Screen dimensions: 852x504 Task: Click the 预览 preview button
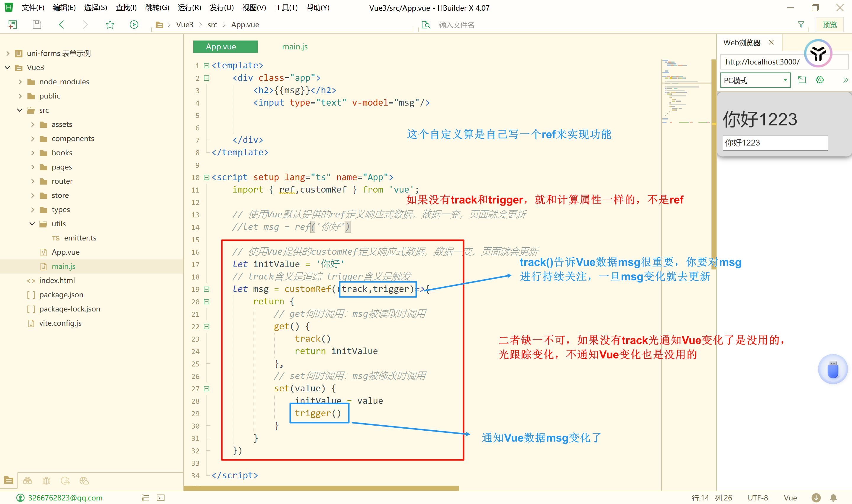pos(829,25)
